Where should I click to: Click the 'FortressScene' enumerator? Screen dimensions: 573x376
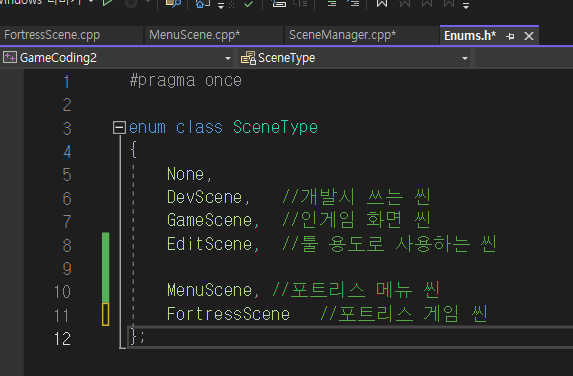click(x=228, y=314)
